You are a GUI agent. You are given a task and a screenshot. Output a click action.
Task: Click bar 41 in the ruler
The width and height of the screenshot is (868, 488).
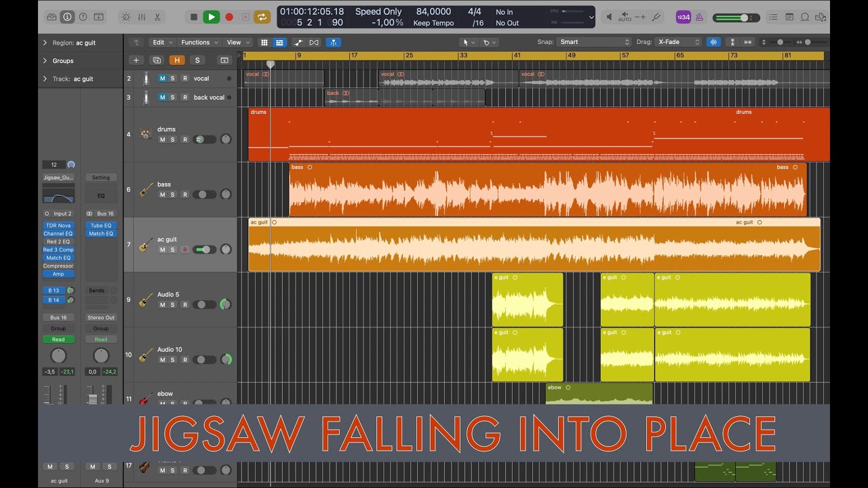pyautogui.click(x=517, y=56)
